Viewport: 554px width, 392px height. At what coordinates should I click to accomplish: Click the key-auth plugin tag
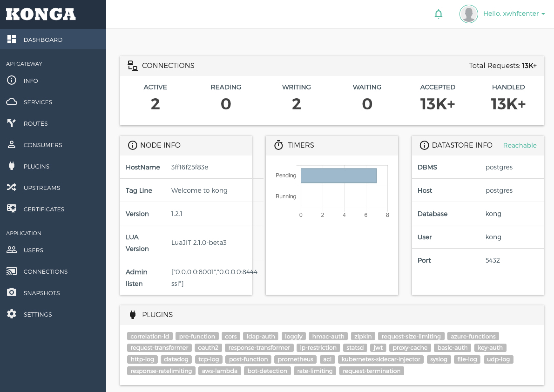click(490, 348)
